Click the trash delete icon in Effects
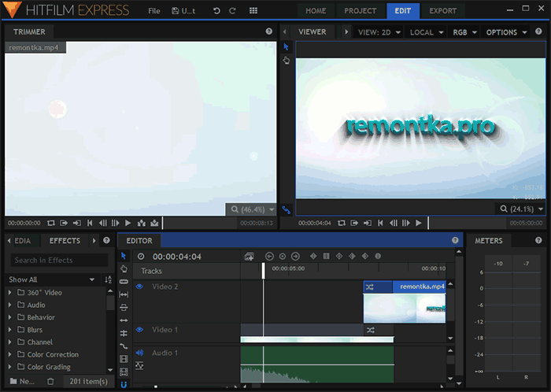 click(x=50, y=381)
